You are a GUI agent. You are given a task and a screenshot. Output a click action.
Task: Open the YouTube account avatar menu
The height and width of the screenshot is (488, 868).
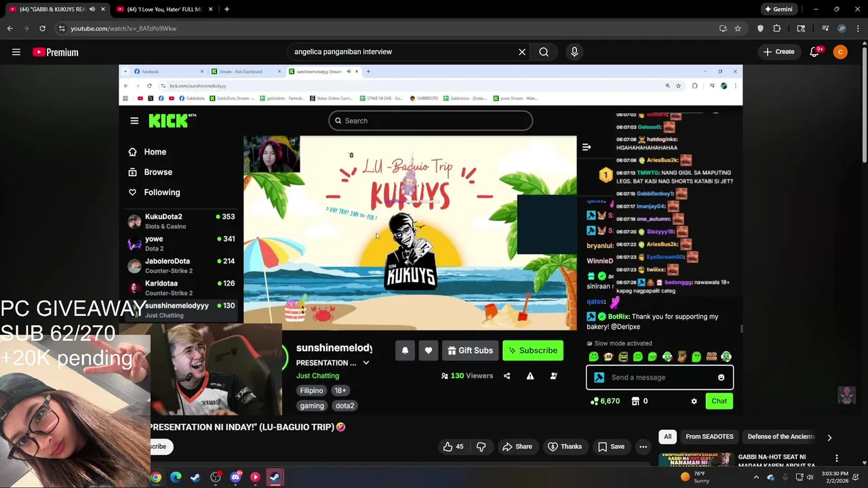click(x=840, y=52)
